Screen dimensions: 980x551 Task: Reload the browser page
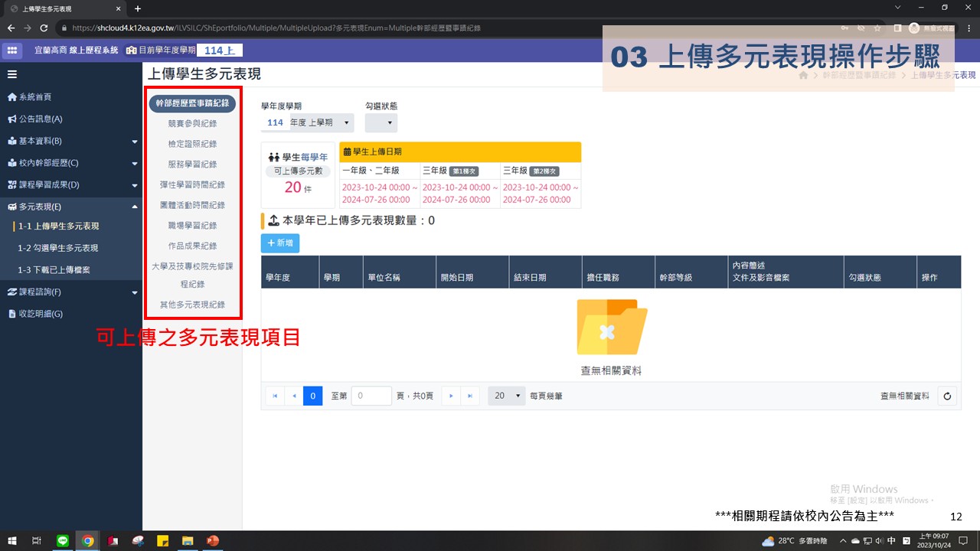pos(44,28)
